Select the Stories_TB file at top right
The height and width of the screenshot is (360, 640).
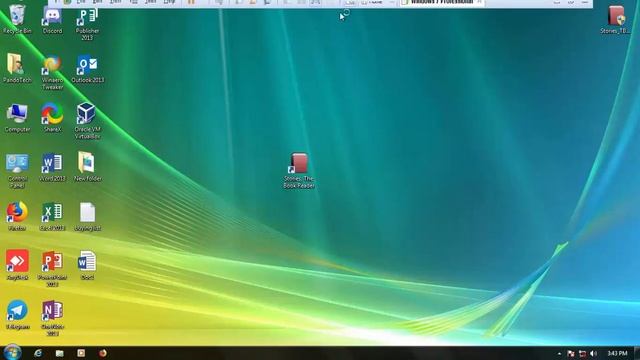coord(616,19)
